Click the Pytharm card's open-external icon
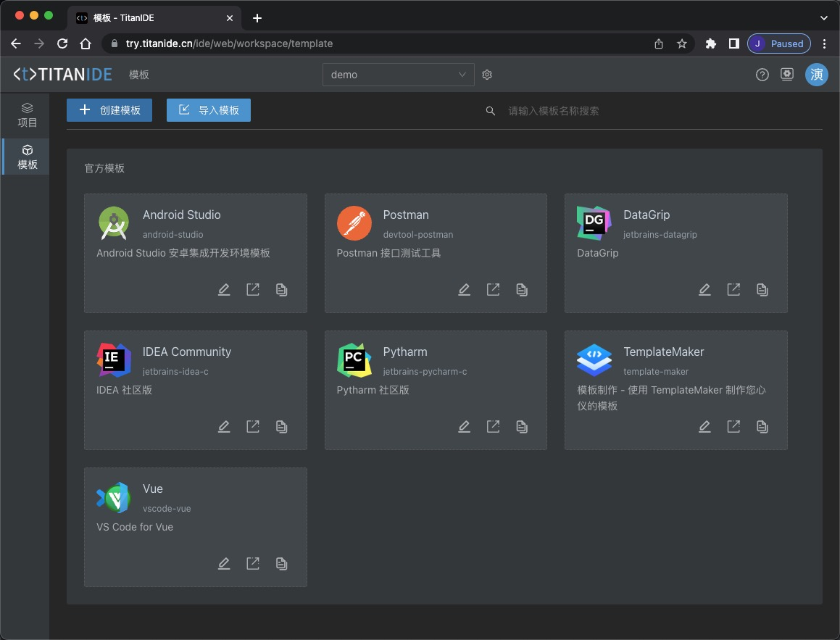 coord(493,427)
